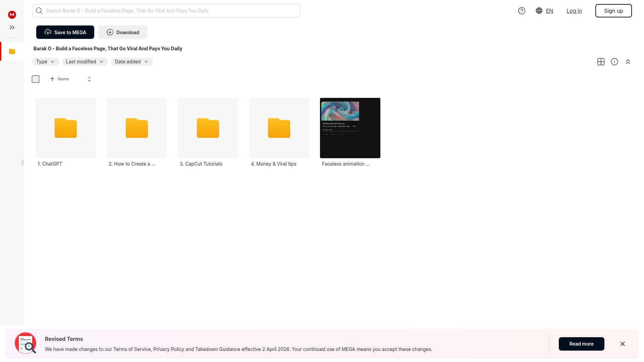
Task: Open the 1. ChatGPT folder
Action: pyautogui.click(x=66, y=128)
